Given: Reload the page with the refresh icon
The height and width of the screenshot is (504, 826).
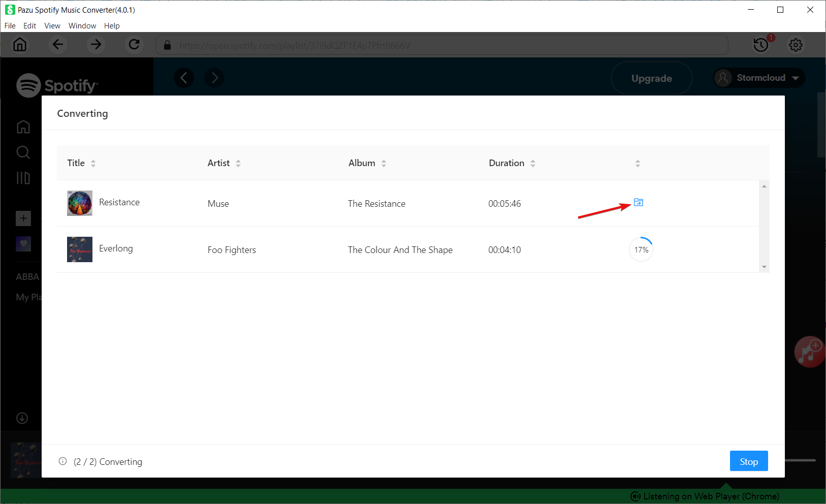Looking at the screenshot, I should (134, 45).
